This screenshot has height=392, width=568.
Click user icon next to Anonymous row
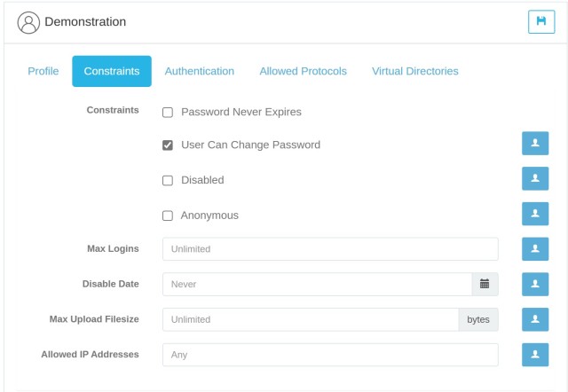coord(535,214)
